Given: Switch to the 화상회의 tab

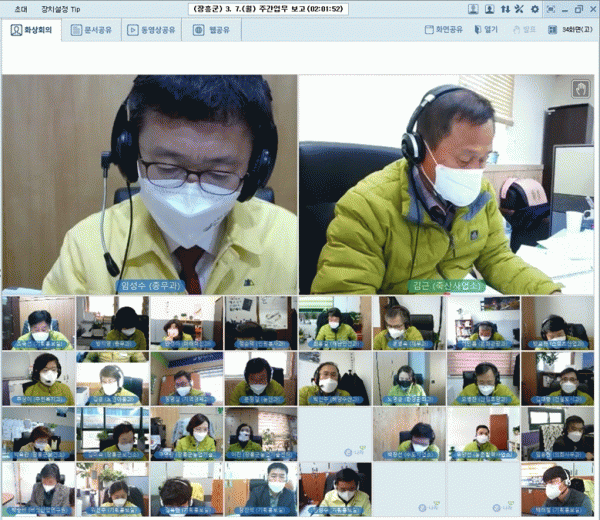Looking at the screenshot, I should coord(31,30).
